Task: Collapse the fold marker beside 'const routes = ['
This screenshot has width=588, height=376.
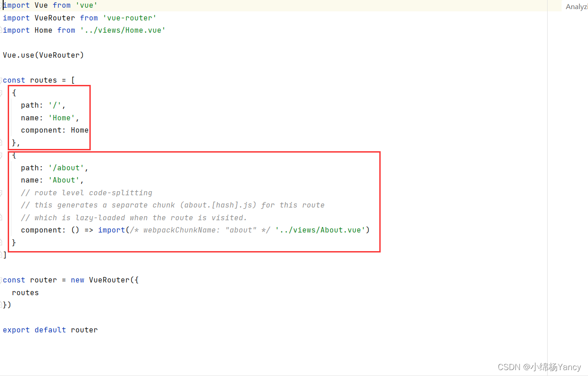Action: pyautogui.click(x=1, y=80)
